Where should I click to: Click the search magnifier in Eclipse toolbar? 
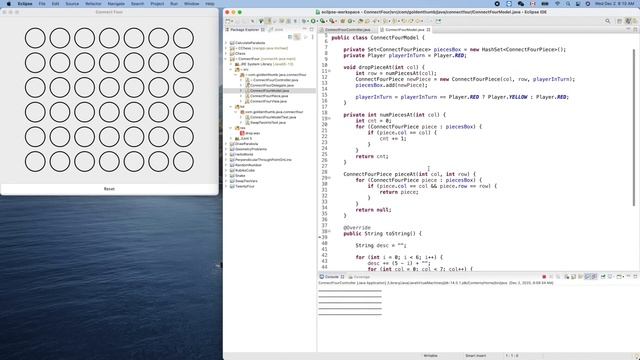point(607,21)
